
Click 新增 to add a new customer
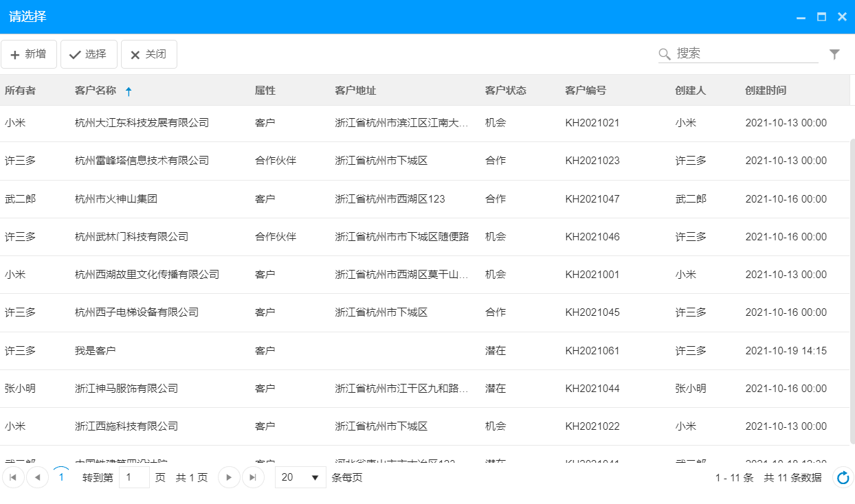29,54
